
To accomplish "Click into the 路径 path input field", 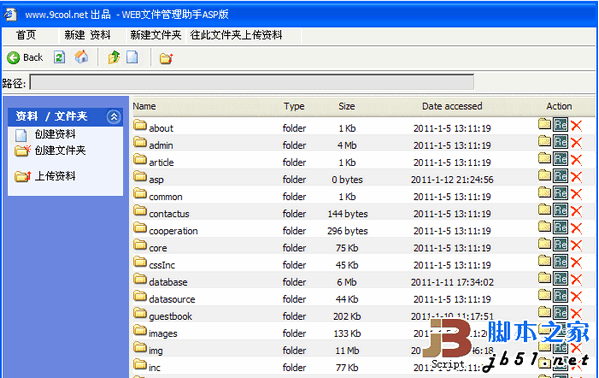I will click(x=252, y=82).
